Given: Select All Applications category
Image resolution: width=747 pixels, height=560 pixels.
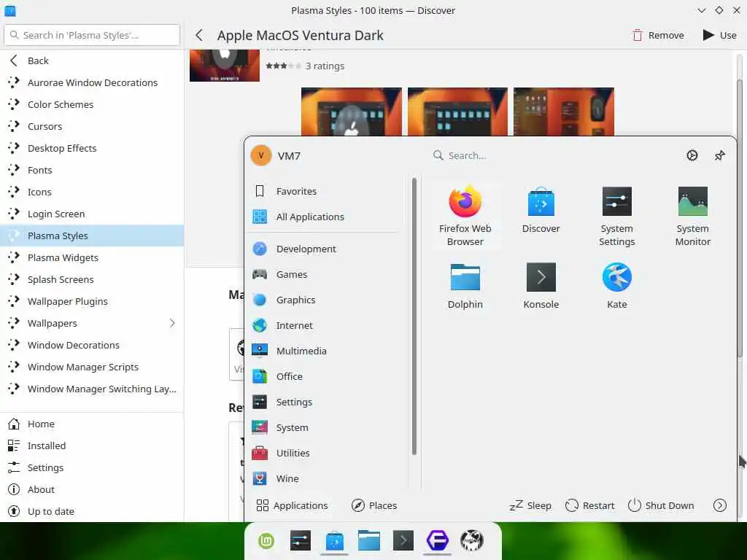Looking at the screenshot, I should [x=326, y=217].
